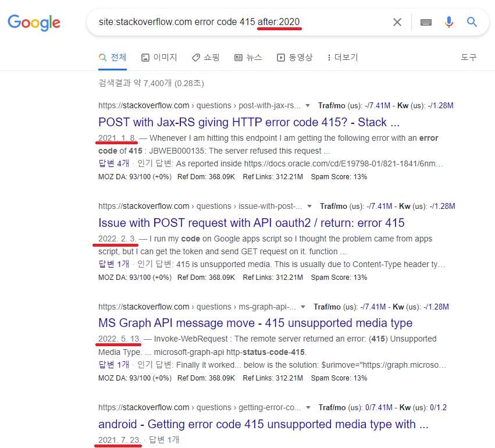The width and height of the screenshot is (495, 448).
Task: Click the '2021. 1. 8.' date text
Action: pyautogui.click(x=117, y=138)
